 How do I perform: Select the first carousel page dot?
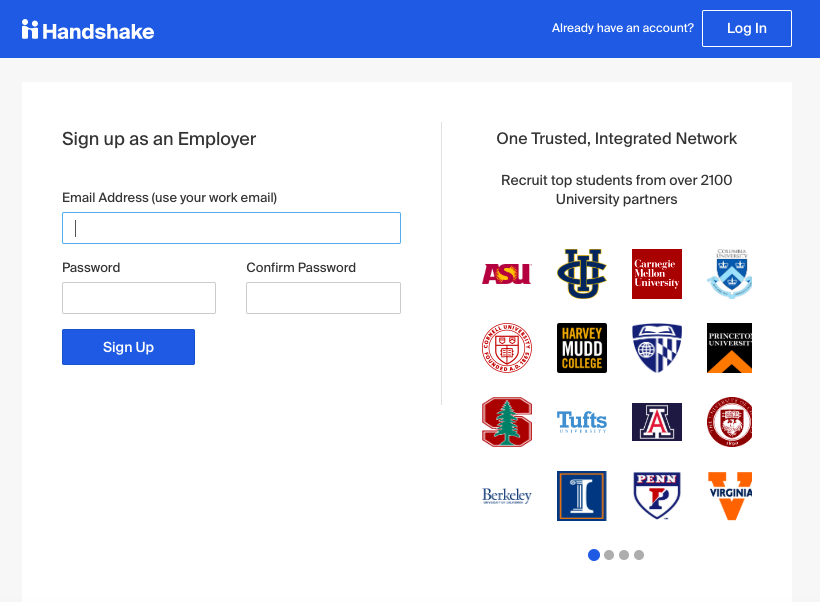pos(594,555)
